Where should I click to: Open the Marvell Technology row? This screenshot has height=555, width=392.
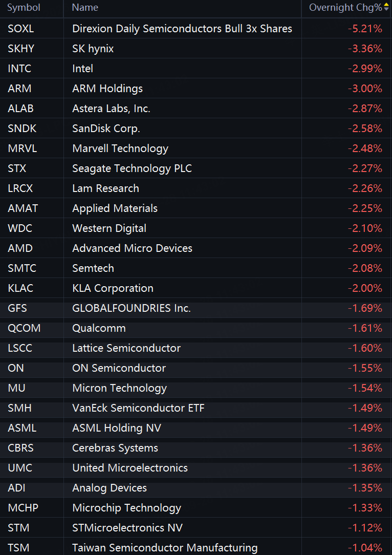point(196,148)
